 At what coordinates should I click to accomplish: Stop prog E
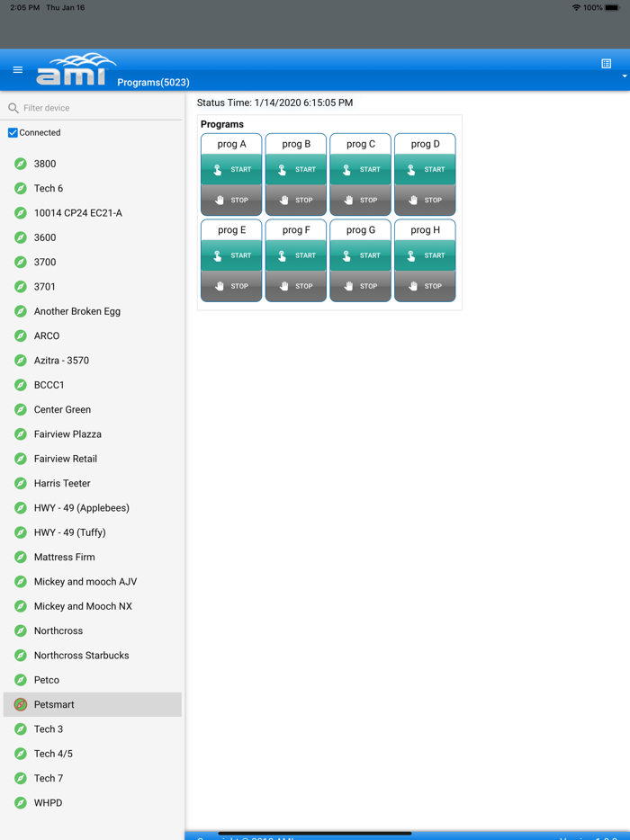(x=231, y=286)
